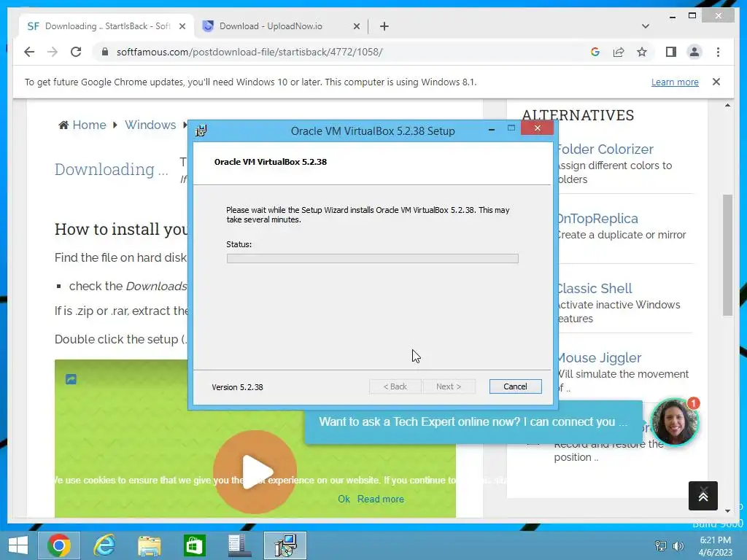747x560 pixels.
Task: View site security padlock info
Action: pyautogui.click(x=105, y=52)
